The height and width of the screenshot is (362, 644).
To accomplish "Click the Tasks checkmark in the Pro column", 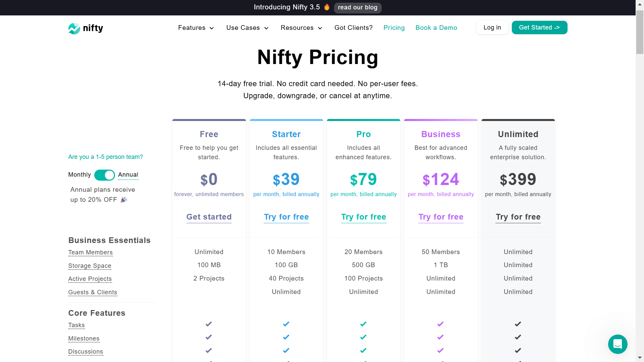I will (x=363, y=324).
